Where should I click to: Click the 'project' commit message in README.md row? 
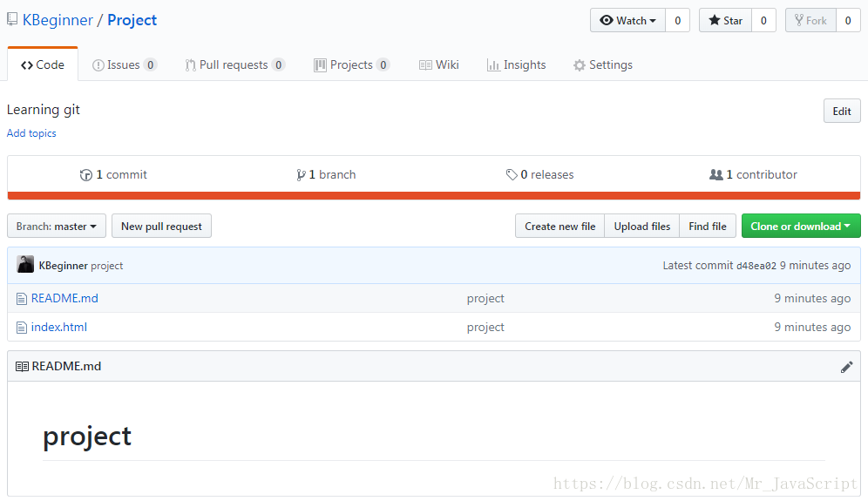(485, 298)
